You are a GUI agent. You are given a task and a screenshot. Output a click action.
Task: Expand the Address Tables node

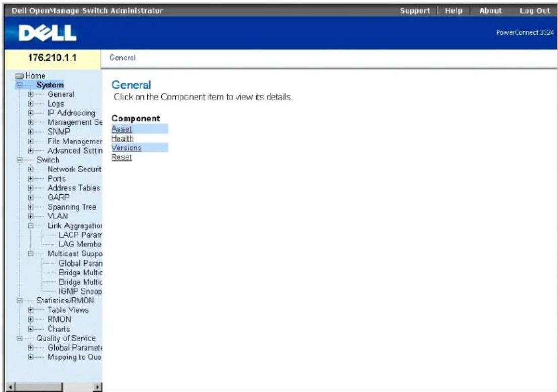point(31,188)
